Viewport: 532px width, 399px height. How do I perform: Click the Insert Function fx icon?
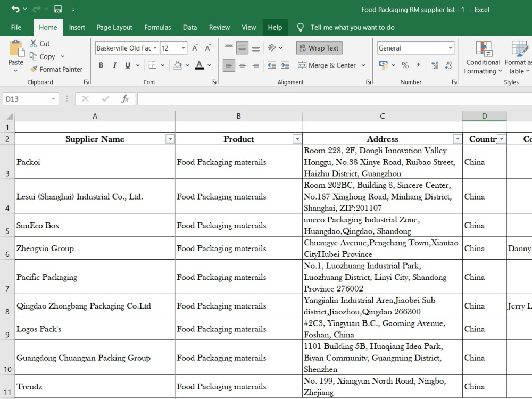pyautogui.click(x=125, y=99)
